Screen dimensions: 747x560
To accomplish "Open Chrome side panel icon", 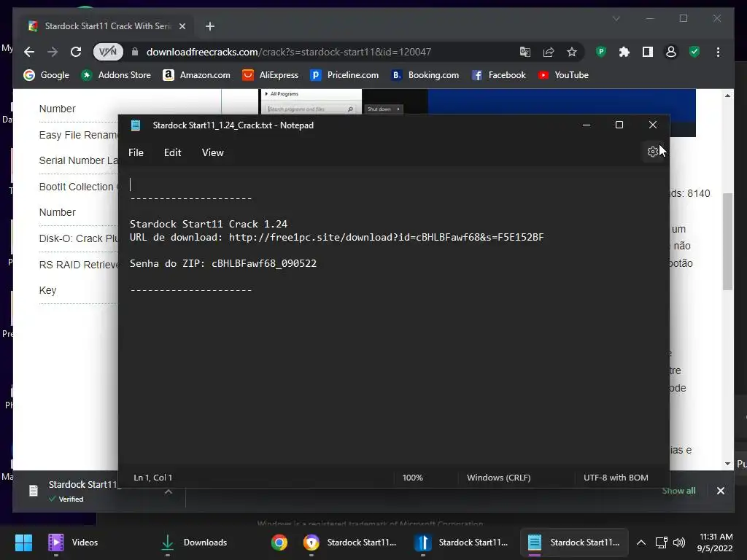I will pyautogui.click(x=648, y=52).
